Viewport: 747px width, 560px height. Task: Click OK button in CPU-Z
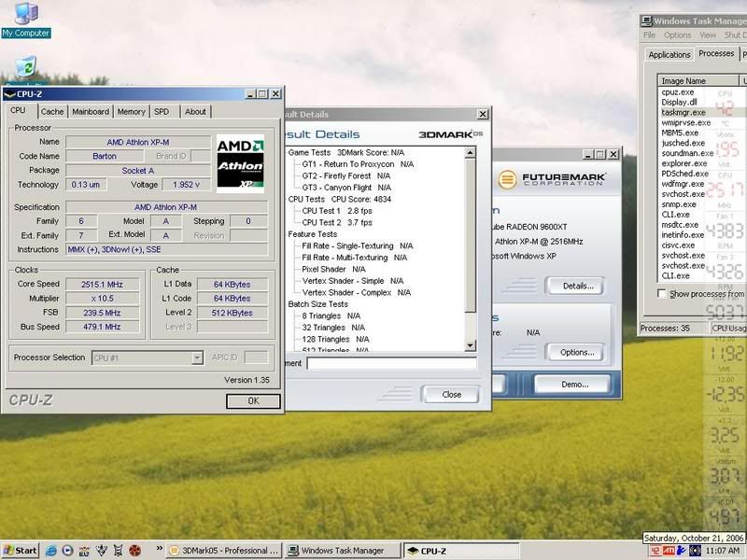(x=253, y=401)
